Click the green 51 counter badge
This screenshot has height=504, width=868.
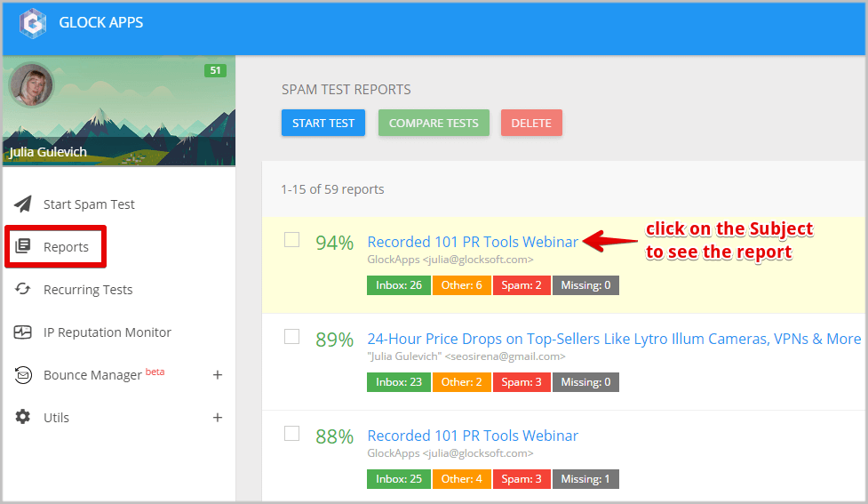point(215,70)
